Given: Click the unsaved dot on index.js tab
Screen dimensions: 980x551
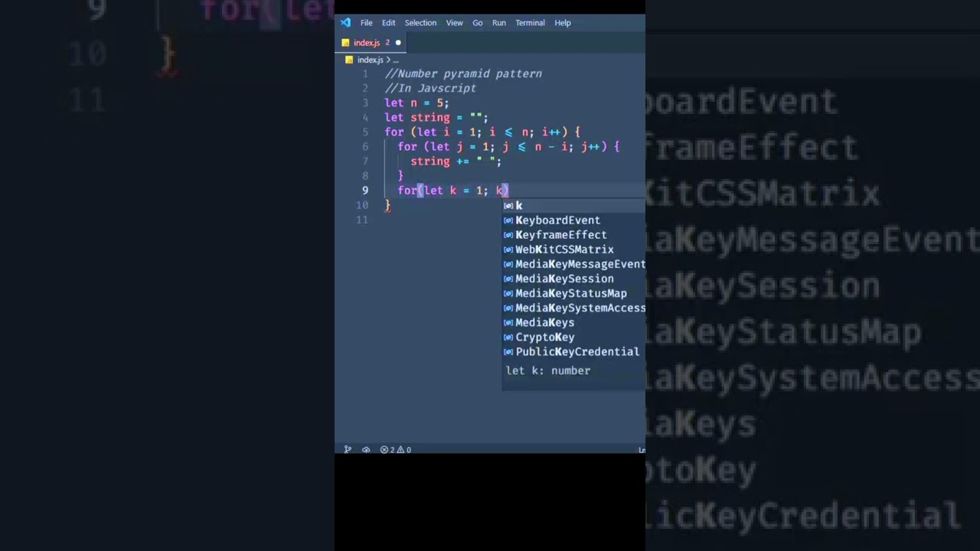Looking at the screenshot, I should pos(398,43).
